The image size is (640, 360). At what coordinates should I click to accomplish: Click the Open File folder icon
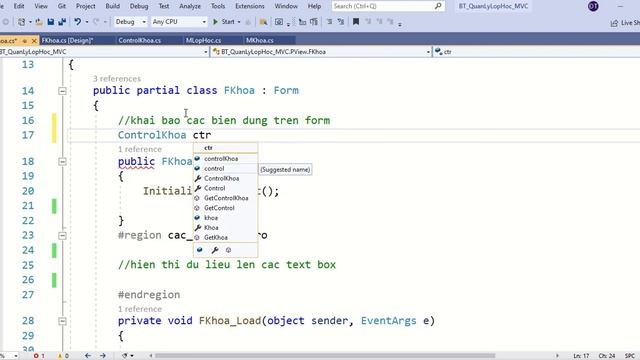pos(39,22)
